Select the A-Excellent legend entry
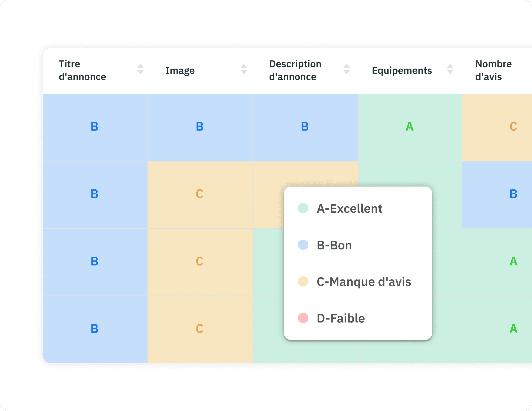 [x=349, y=209]
